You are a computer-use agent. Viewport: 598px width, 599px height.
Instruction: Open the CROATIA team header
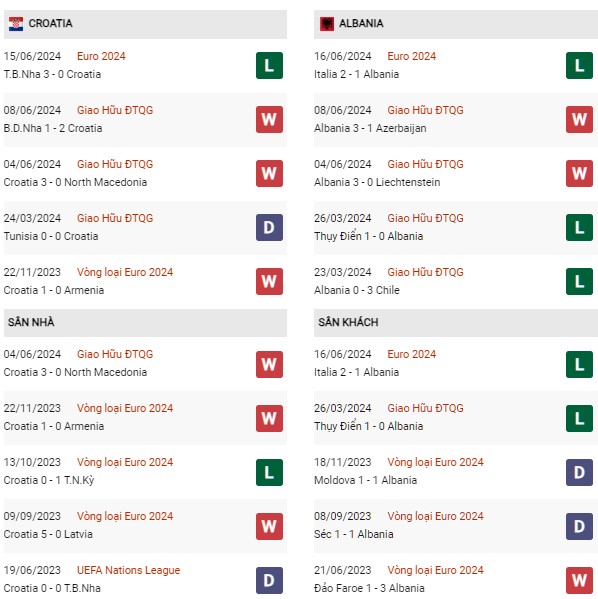[x=145, y=24]
